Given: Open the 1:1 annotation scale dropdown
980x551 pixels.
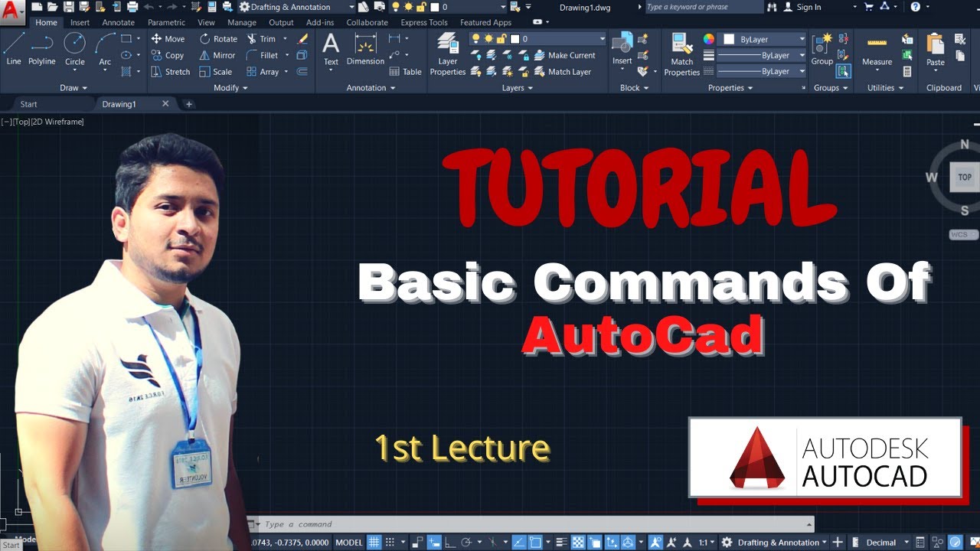Looking at the screenshot, I should [x=707, y=543].
